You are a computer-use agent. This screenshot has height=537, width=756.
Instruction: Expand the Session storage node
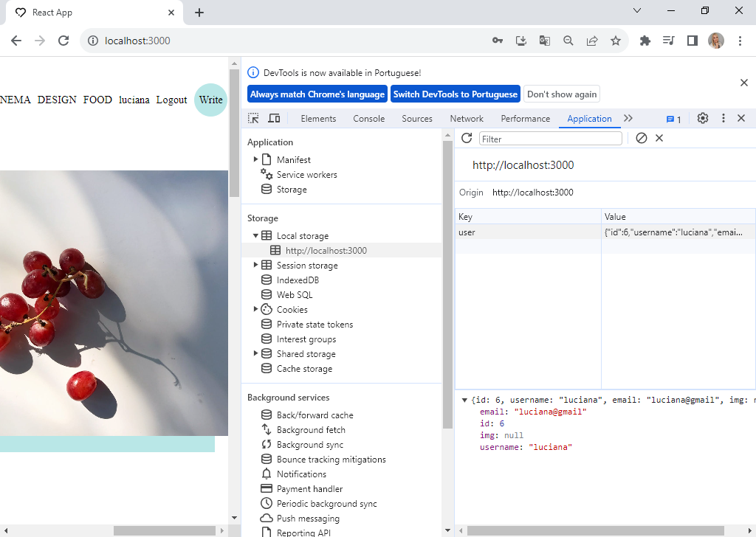pos(255,265)
